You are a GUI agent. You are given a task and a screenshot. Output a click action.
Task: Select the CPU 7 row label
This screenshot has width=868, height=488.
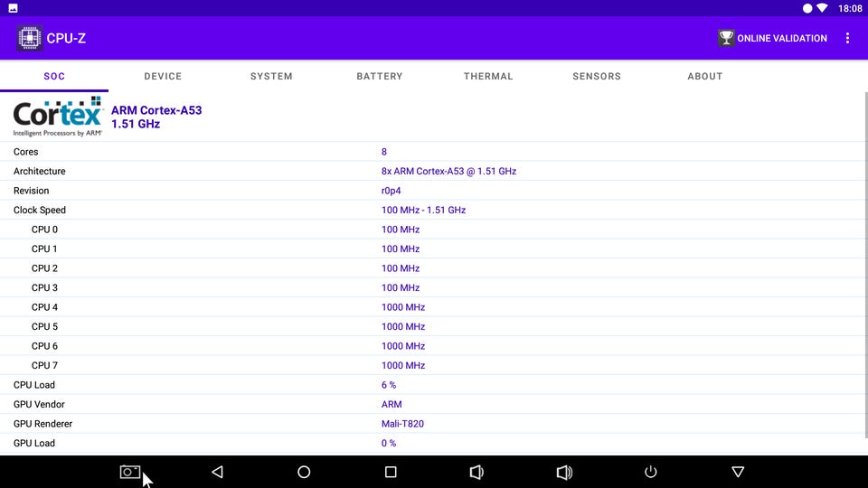[44, 365]
